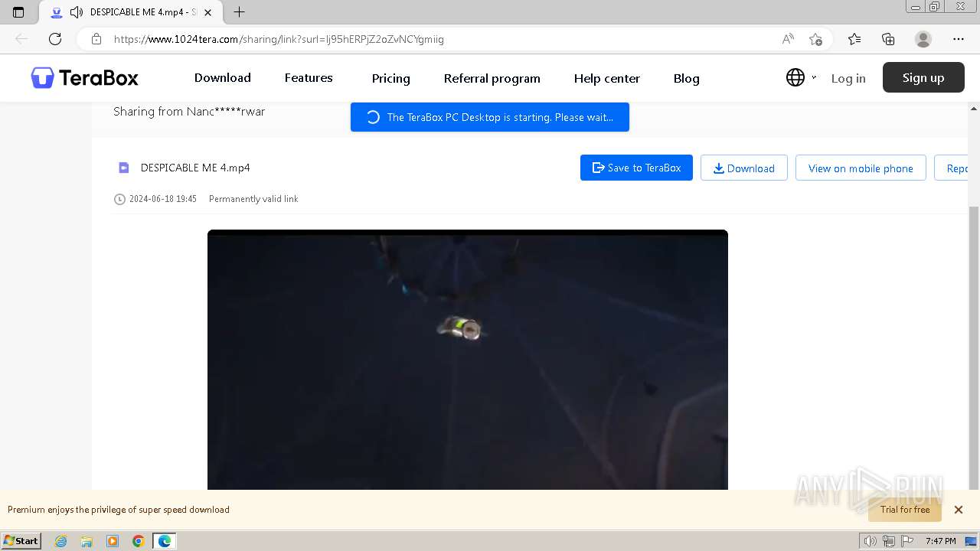Click the Permanently valid link text
The width and height of the screenshot is (980, 551).
[x=253, y=199]
